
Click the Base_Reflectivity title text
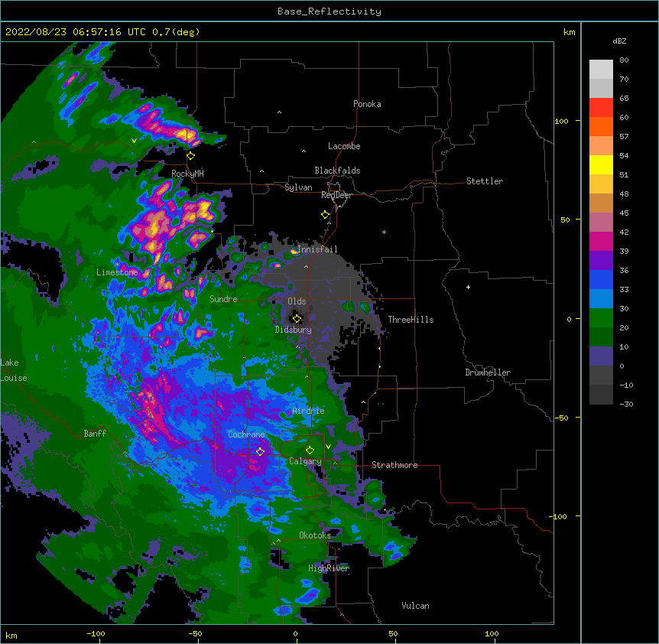[x=329, y=11]
